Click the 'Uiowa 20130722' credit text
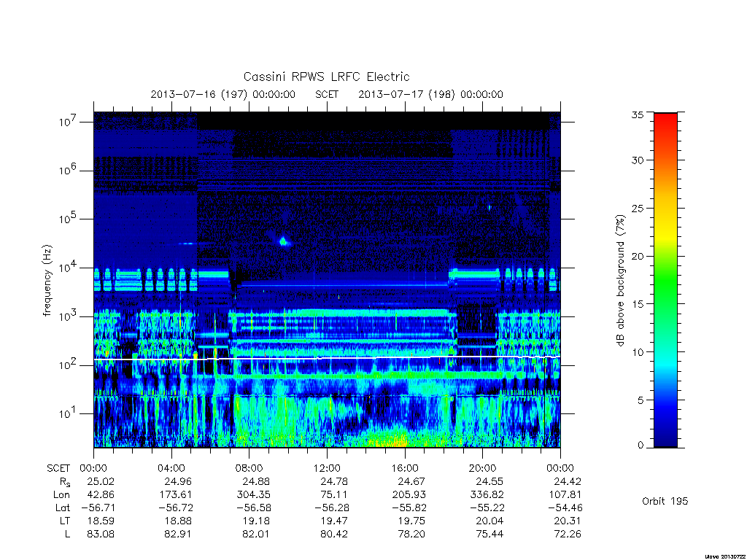This screenshot has width=747, height=560. 724,556
